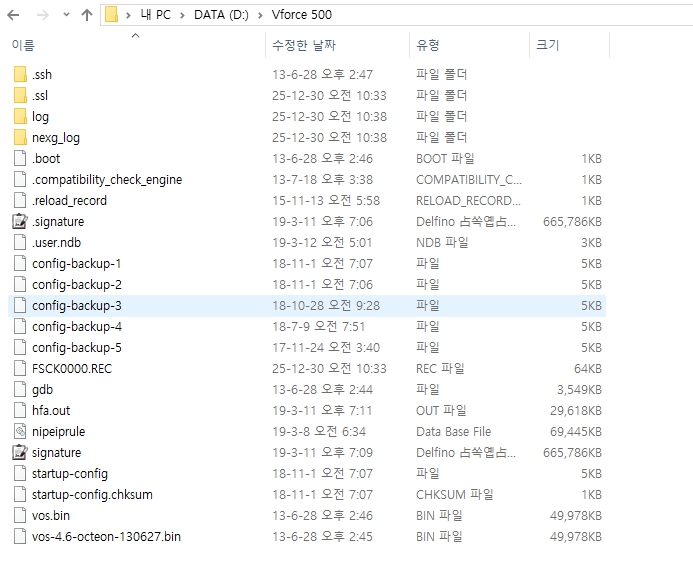
Task: Click the .signature file icon
Action: 20,222
